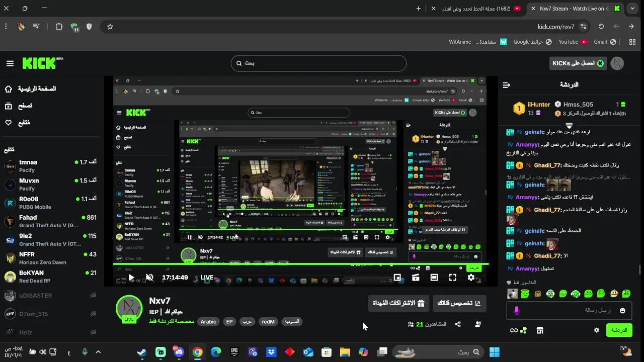The width and height of the screenshot is (644, 362).
Task: Open متابع following heart in sidebar
Action: (x=9, y=123)
